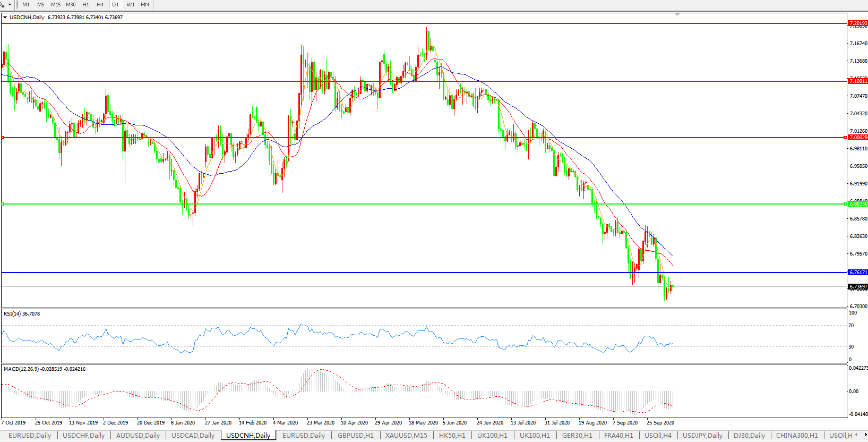Toggle the D1 daily timeframe

click(115, 5)
